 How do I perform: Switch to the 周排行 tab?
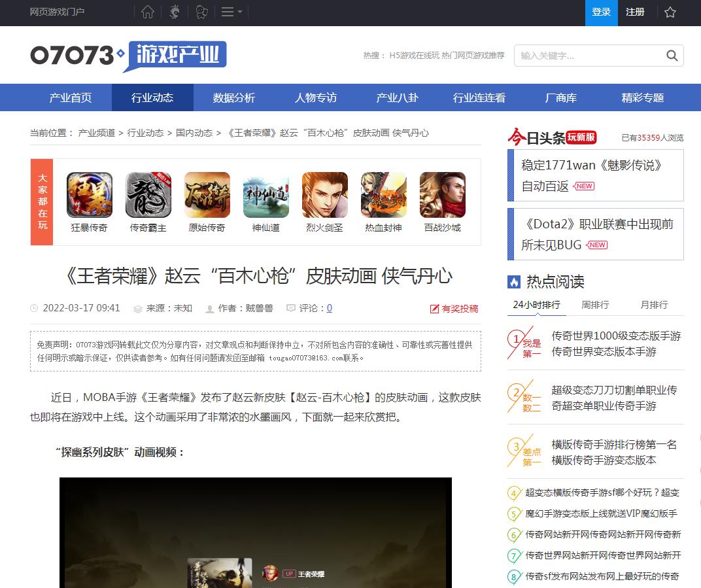(x=595, y=305)
